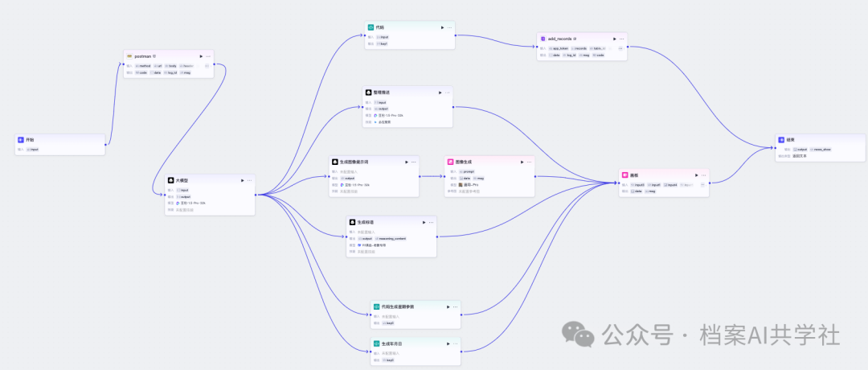Select the 图像生成 node title

(464, 162)
